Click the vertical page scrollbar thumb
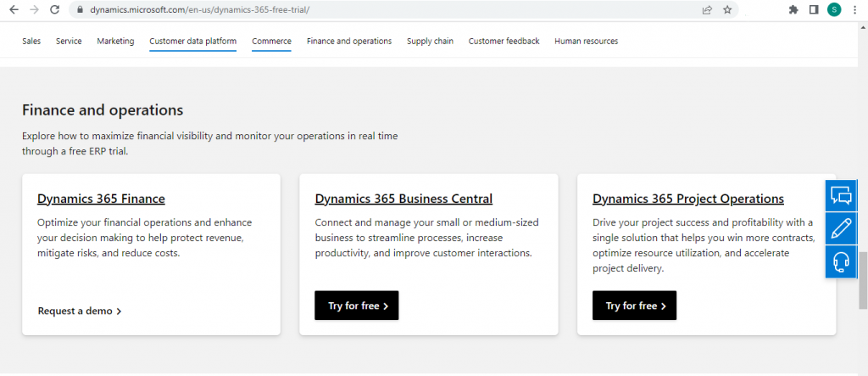 (x=863, y=280)
